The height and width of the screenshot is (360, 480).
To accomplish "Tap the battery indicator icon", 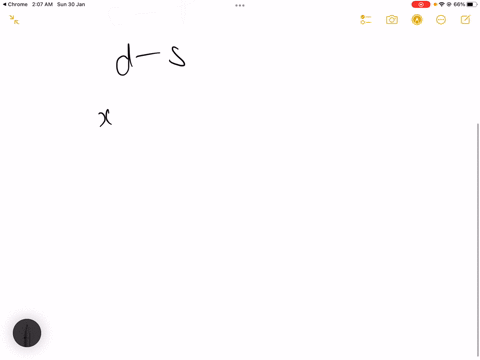I will tap(472, 4).
